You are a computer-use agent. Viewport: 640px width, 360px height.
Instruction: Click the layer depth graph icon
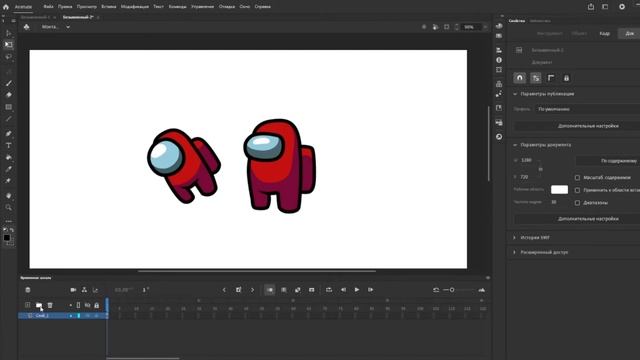pos(95,290)
